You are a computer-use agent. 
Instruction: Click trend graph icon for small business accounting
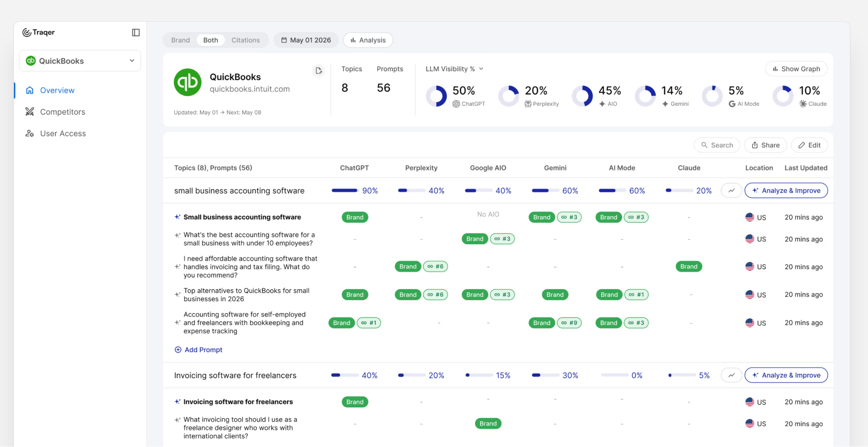(732, 191)
